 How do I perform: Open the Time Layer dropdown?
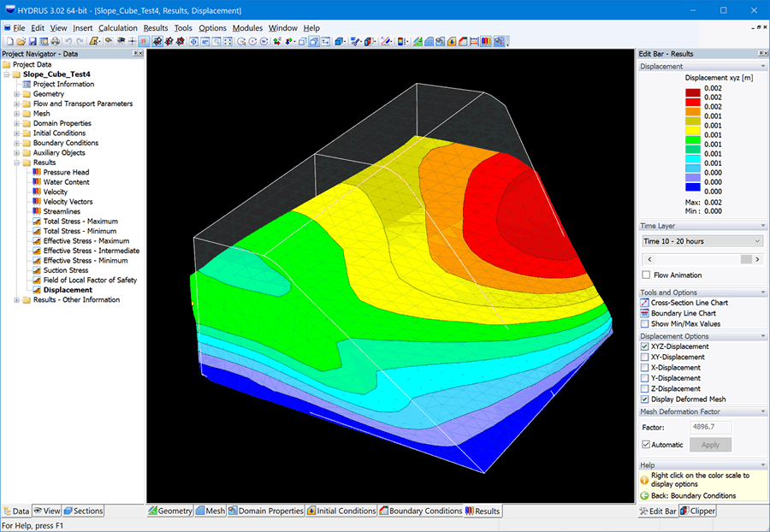click(x=701, y=241)
